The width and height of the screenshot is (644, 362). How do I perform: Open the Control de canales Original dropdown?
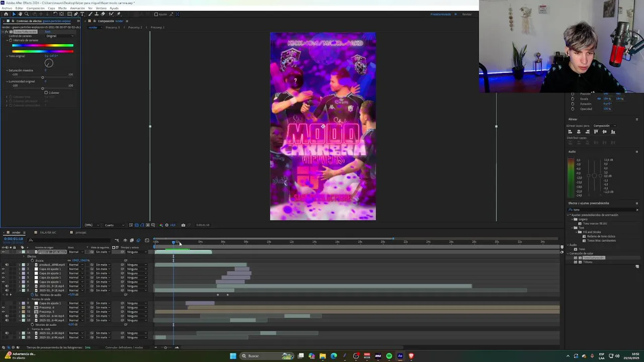pyautogui.click(x=60, y=36)
